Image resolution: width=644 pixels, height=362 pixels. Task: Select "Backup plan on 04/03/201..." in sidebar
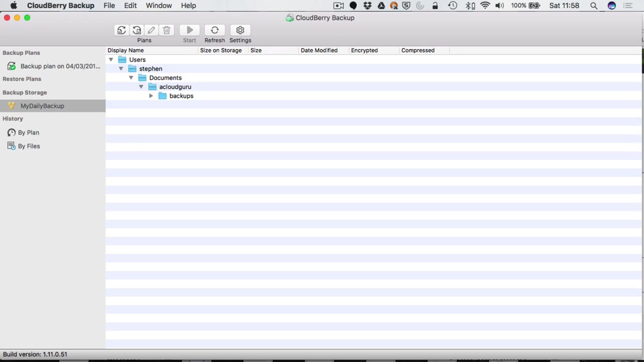[x=60, y=66]
